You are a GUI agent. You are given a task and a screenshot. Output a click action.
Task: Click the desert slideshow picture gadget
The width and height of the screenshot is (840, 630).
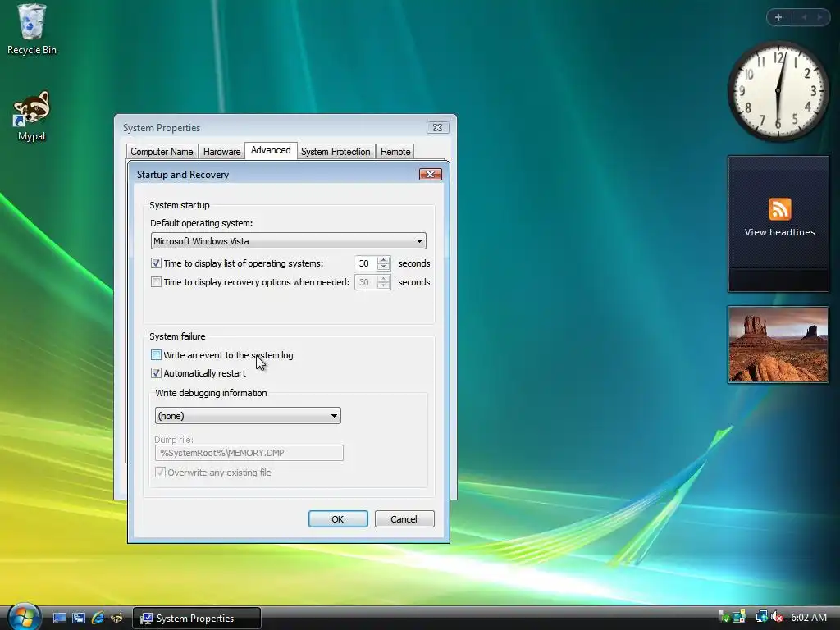click(778, 345)
